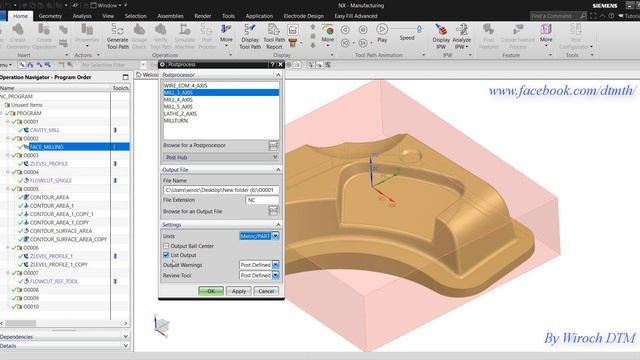Open the More dropdown in Operations group

click(226, 35)
